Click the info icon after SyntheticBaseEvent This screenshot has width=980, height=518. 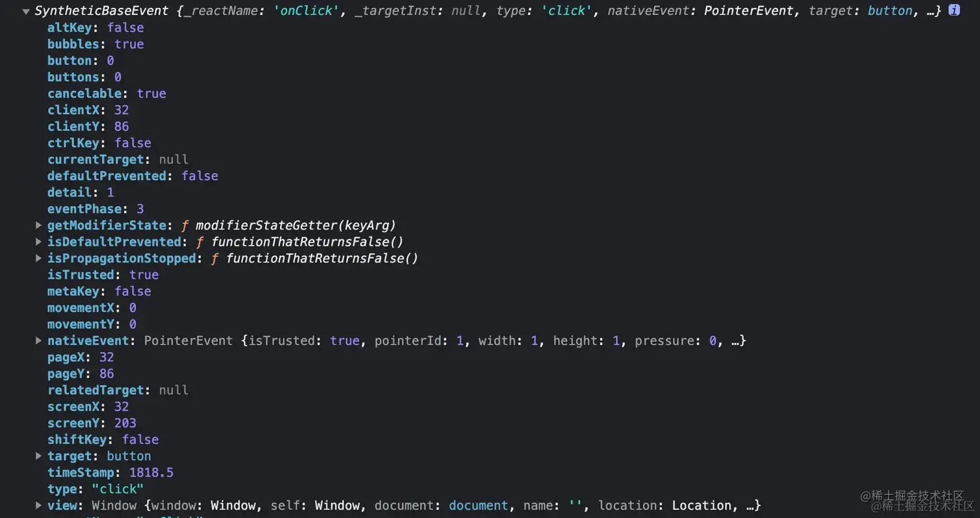[954, 10]
